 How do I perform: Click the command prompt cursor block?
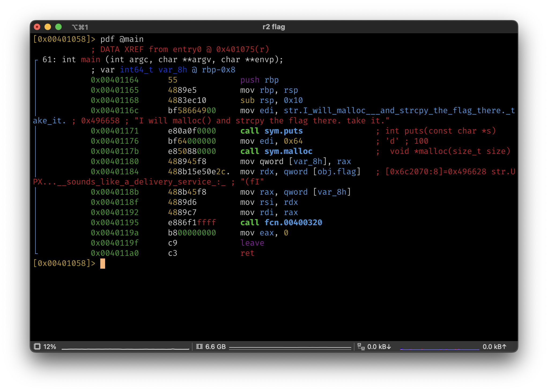103,263
